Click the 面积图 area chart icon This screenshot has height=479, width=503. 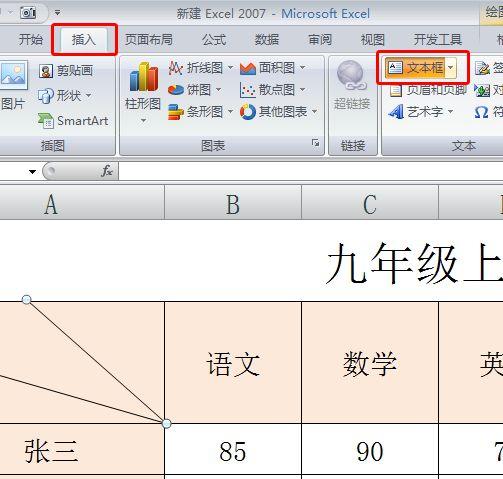pyautogui.click(x=248, y=68)
